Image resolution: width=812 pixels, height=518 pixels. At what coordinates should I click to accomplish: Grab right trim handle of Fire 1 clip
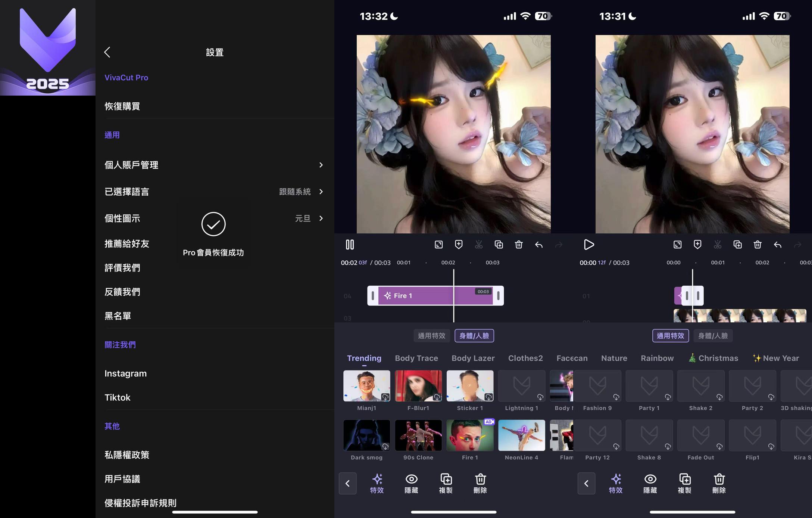coord(498,296)
